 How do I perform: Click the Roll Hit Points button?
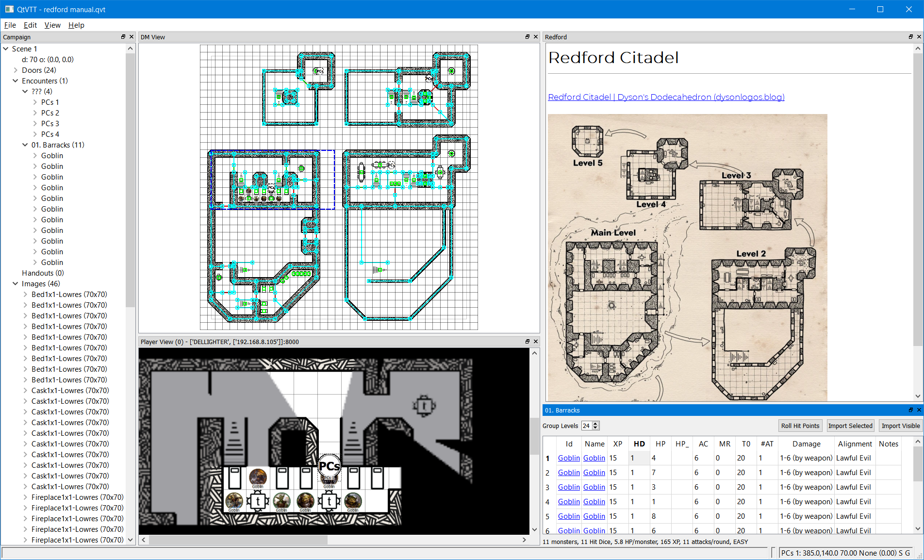[800, 426]
